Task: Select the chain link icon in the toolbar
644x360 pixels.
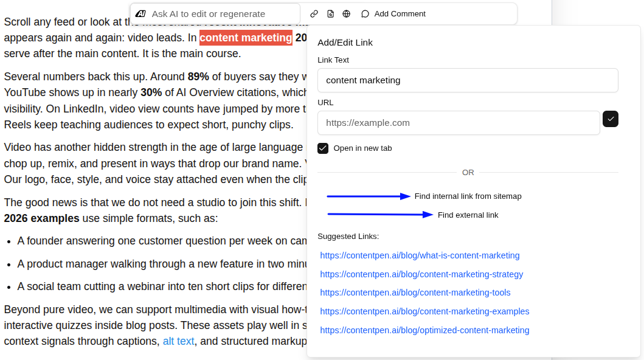Action: (x=314, y=13)
